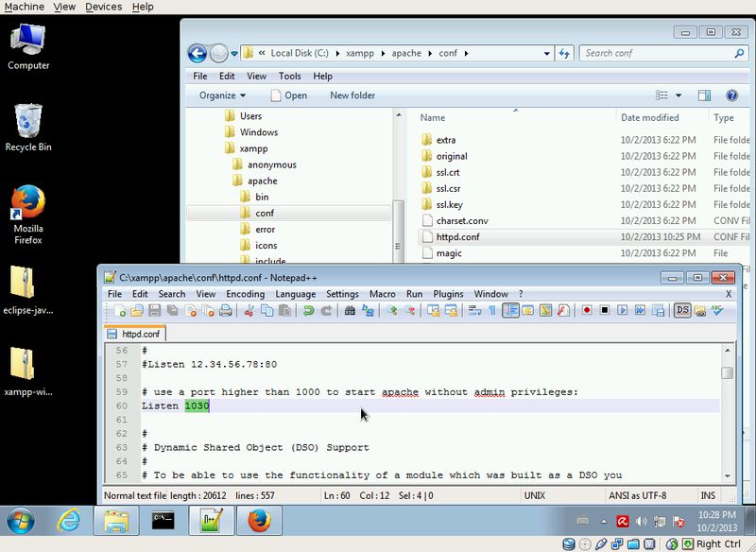Toggle Word wrap in Notepad++ toolbar
Image resolution: width=756 pixels, height=552 pixels.
point(474,311)
